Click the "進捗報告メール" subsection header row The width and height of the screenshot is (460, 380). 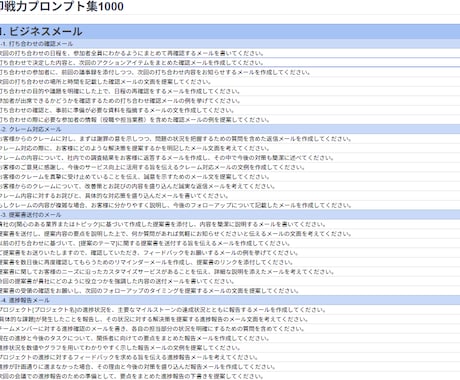point(230,300)
